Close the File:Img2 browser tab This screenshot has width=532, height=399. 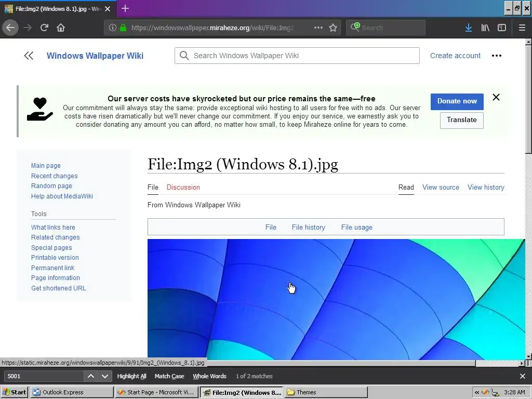point(108,9)
